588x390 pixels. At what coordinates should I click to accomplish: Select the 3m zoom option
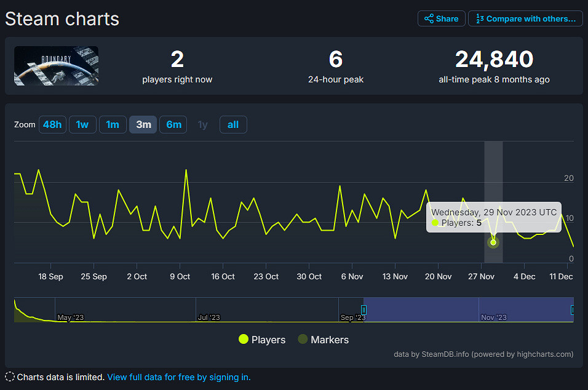click(143, 125)
